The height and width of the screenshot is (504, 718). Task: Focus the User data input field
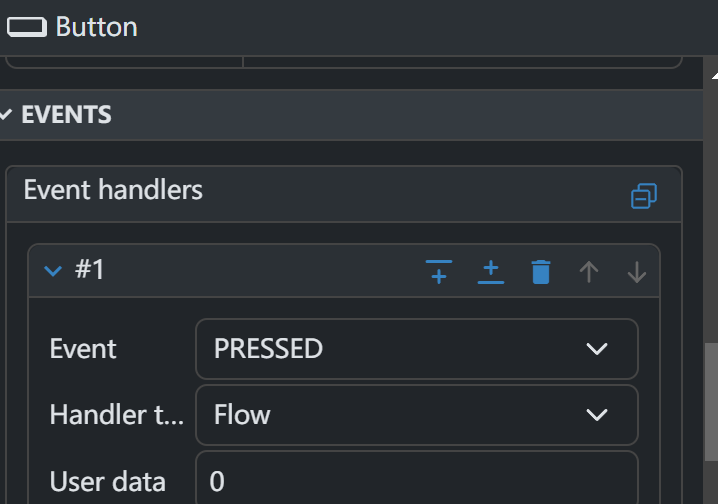[x=416, y=481]
